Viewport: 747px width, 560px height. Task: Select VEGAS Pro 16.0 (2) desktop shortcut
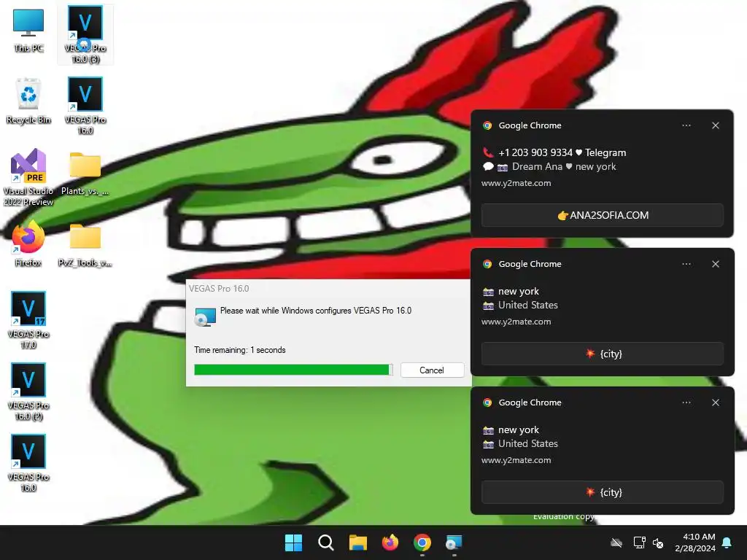coord(28,392)
